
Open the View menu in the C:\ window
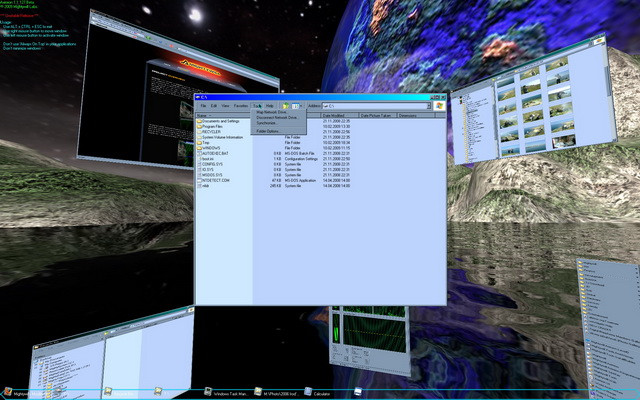point(225,106)
